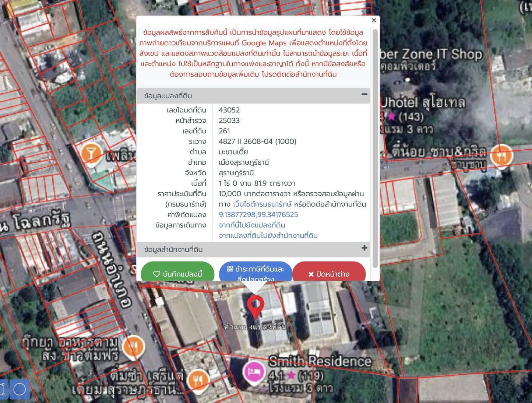532x403 pixels.
Task: Select the distance measurement tool on the map
Action: pyautogui.click(x=5, y=389)
